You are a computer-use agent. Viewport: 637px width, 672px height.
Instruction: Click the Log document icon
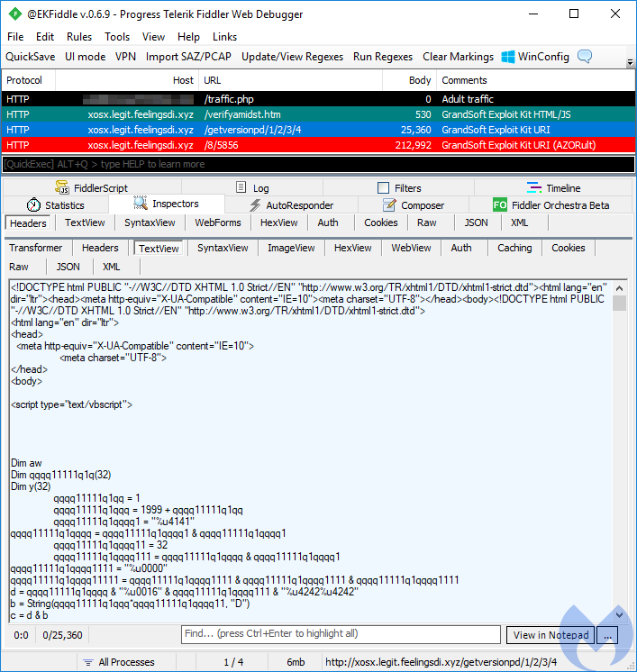pos(241,187)
